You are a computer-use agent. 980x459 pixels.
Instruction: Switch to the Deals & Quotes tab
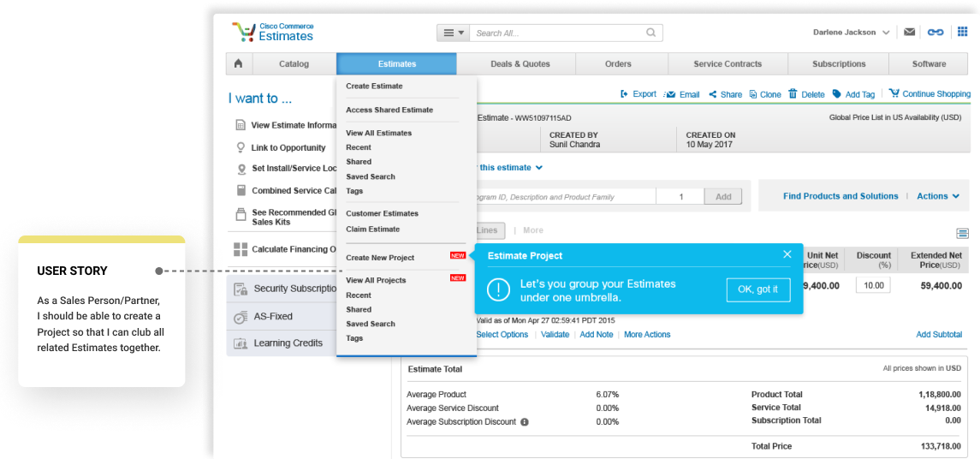point(520,64)
